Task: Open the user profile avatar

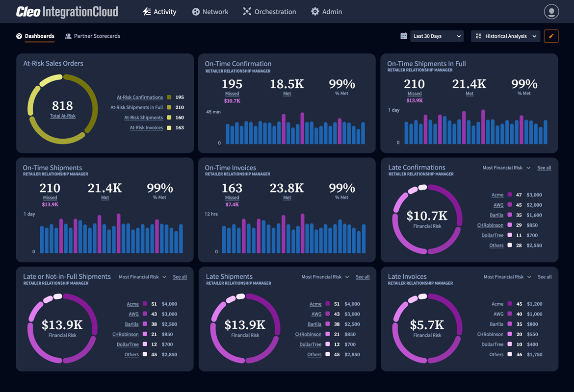Action: (551, 11)
